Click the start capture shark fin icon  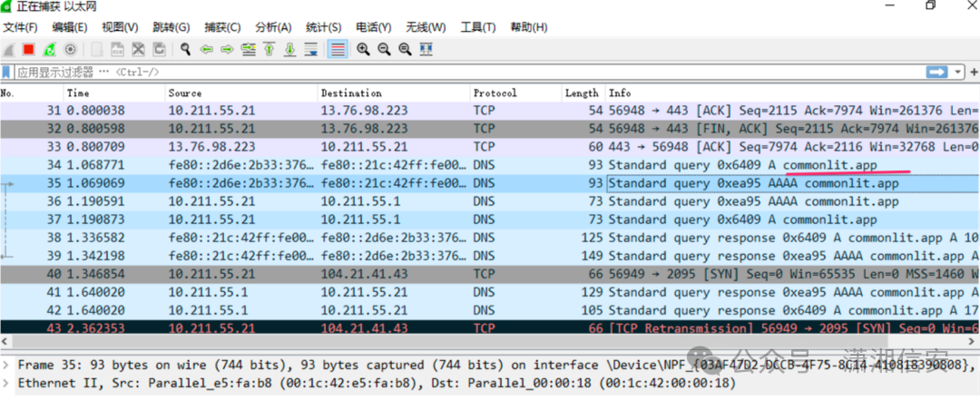click(9, 49)
